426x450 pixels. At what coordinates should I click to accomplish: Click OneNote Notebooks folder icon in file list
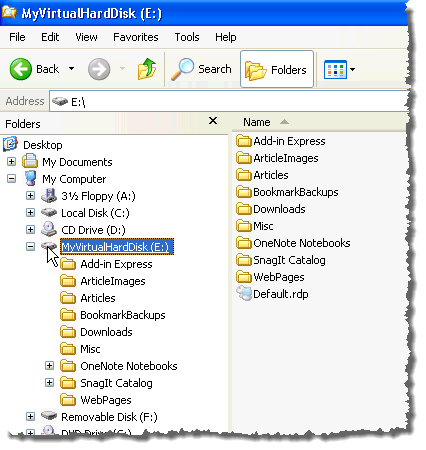(x=244, y=243)
